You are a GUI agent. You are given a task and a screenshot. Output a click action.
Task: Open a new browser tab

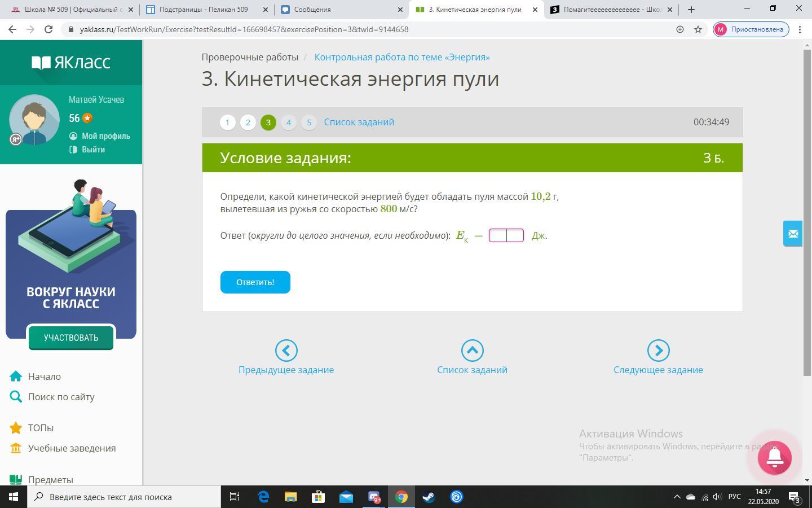click(691, 10)
